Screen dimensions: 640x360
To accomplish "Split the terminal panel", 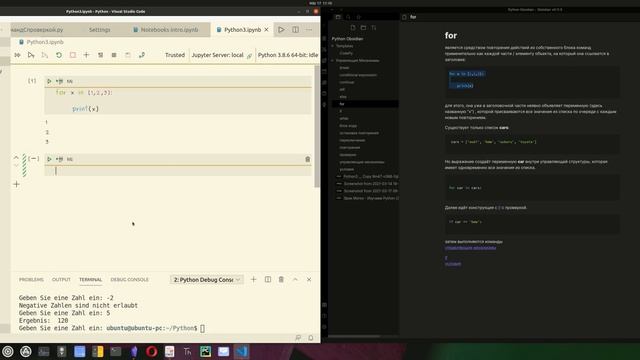I will click(268, 280).
